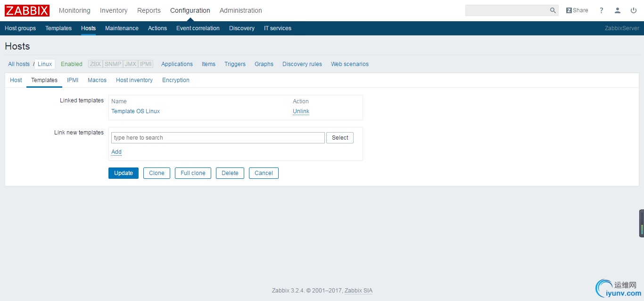
Task: Click the Select templates button
Action: [340, 138]
